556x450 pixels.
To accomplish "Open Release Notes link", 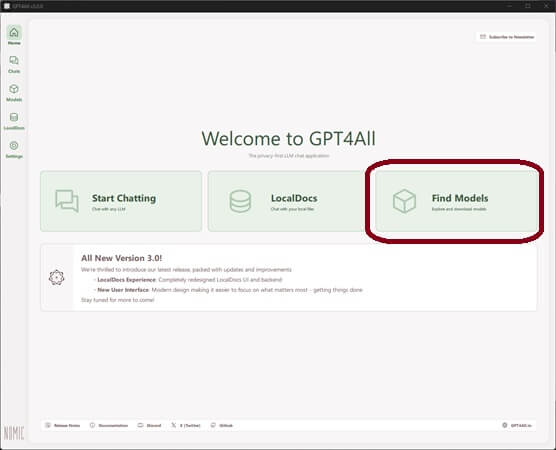I will (62, 425).
